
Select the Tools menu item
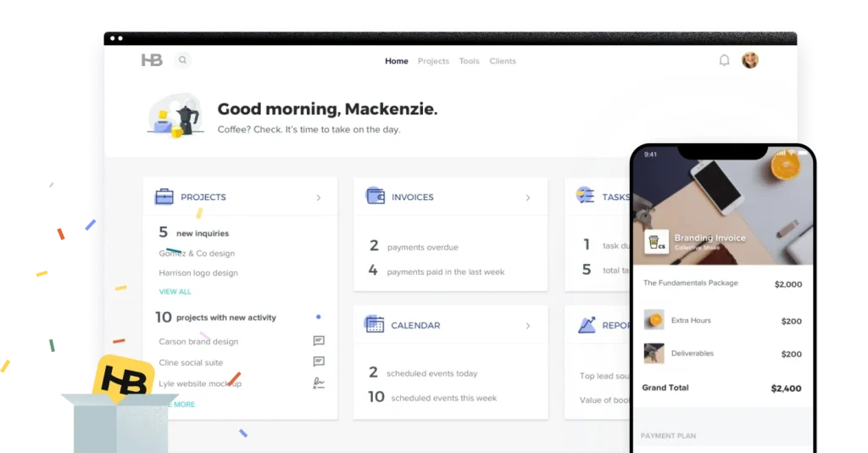click(x=469, y=61)
